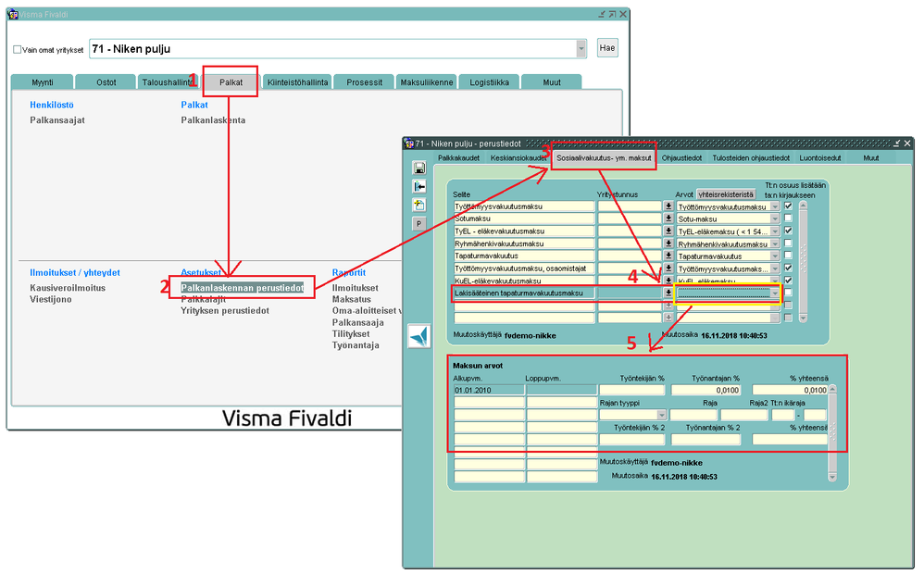924x574 pixels.
Task: Click the Visma Fivaldi logo icon in sidebar
Action: (x=419, y=336)
